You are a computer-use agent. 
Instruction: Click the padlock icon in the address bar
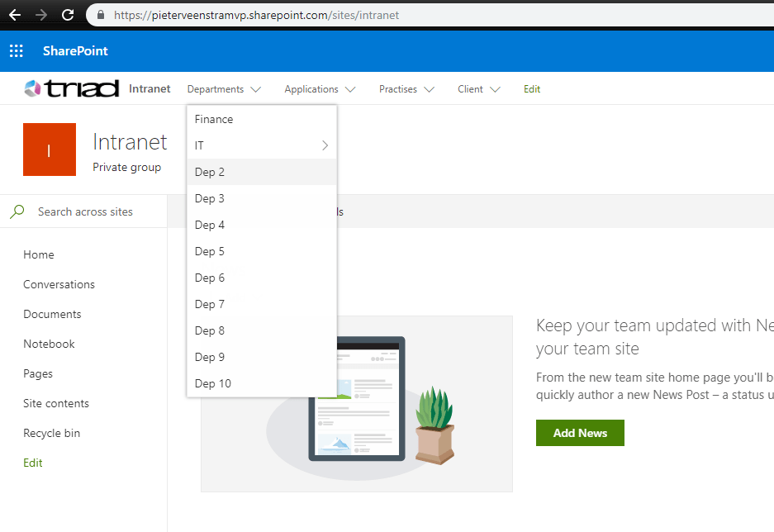101,15
